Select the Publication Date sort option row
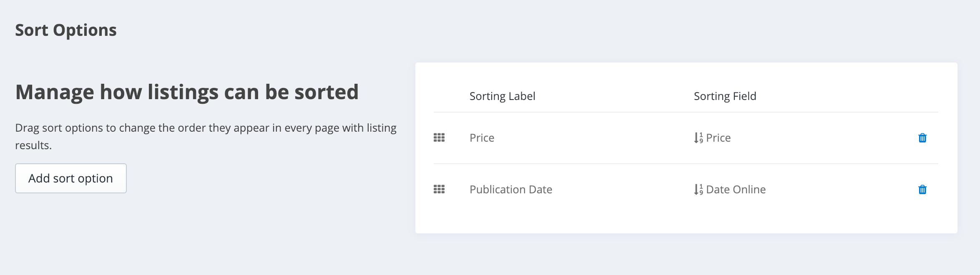Viewport: 980px width, 275px height. click(x=686, y=190)
